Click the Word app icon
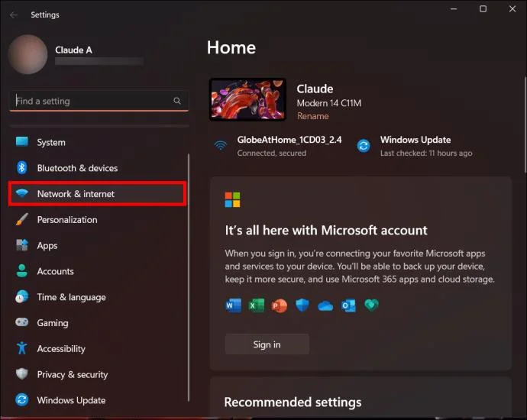527x420 pixels. tap(233, 305)
